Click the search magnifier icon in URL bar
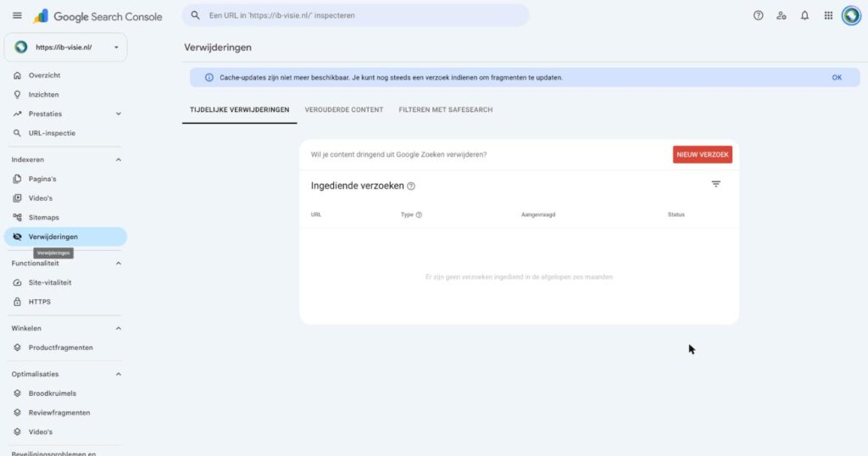This screenshot has width=868, height=456. 196,15
